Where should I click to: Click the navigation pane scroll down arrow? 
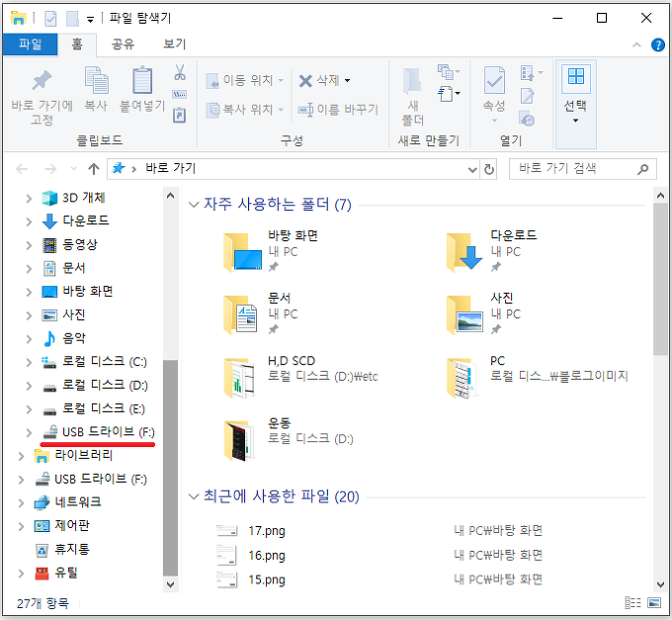click(x=170, y=584)
